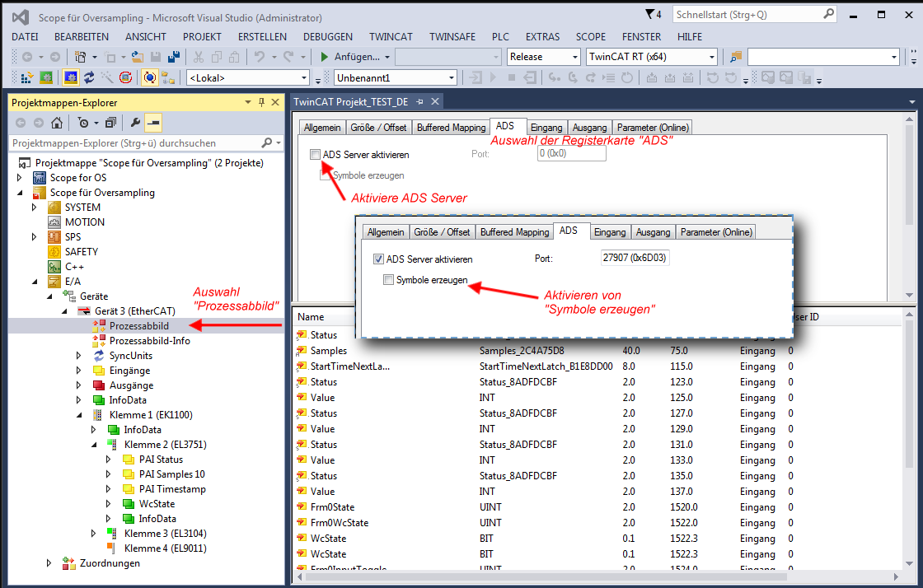Screen dimensions: 923x588
Task: Click the Name column header
Action: coord(311,317)
